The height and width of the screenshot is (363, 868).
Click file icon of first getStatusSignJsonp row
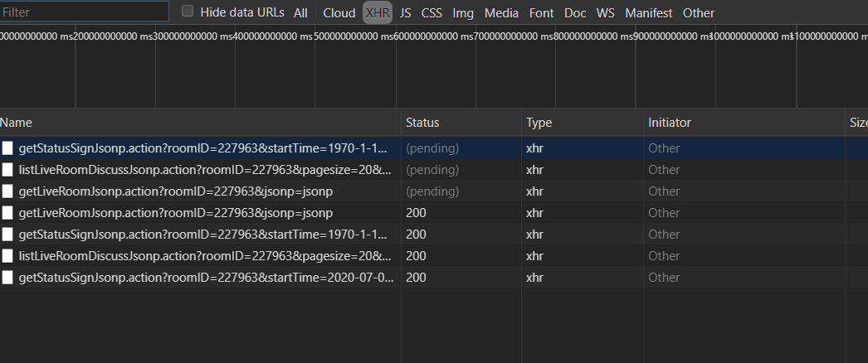pos(7,148)
